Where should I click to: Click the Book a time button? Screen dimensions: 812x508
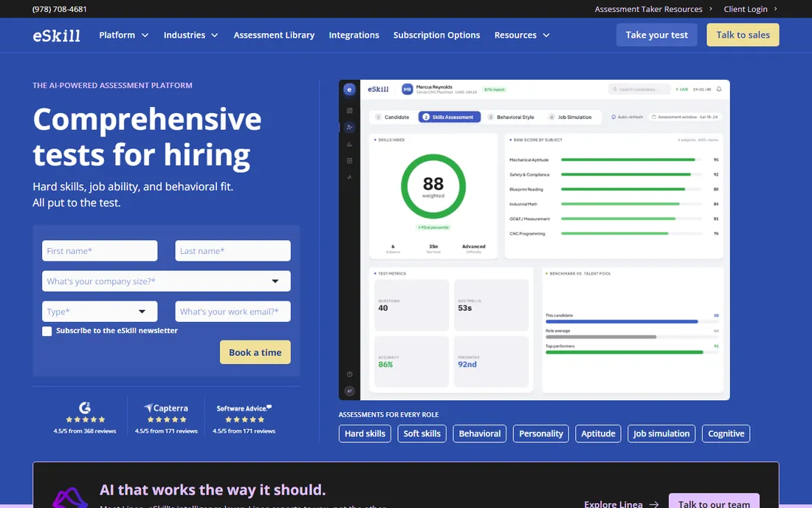[255, 352]
